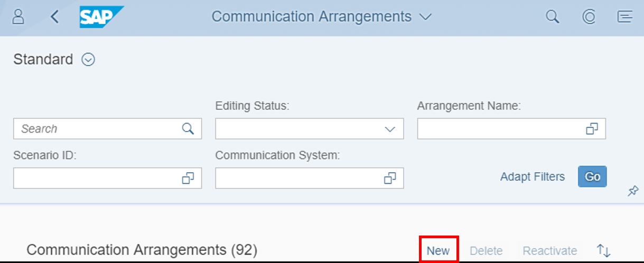This screenshot has height=263, width=644.
Task: Open Adapt Filters
Action: [x=533, y=176]
